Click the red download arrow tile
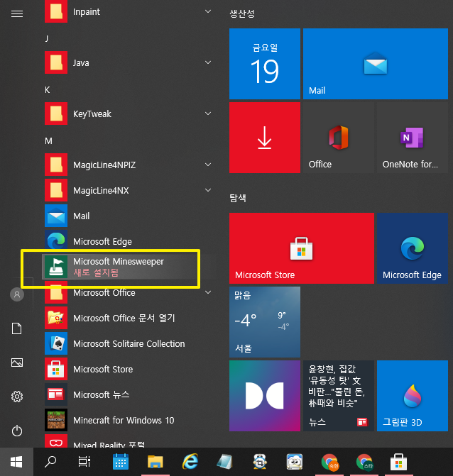This screenshot has width=453, height=476. 265,138
